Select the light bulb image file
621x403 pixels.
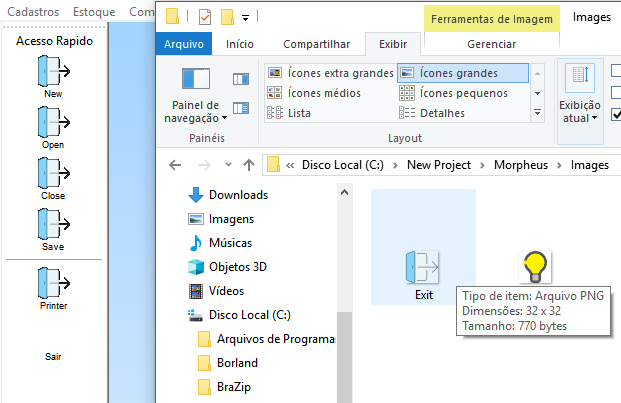point(535,267)
